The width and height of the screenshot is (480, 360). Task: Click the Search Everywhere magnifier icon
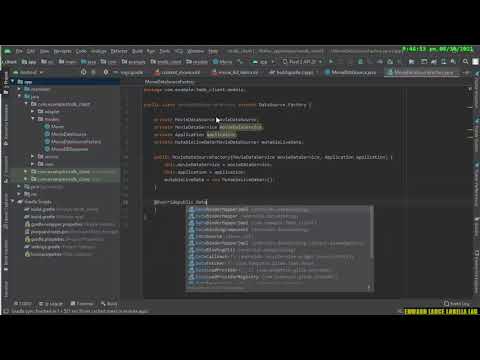coord(465,62)
